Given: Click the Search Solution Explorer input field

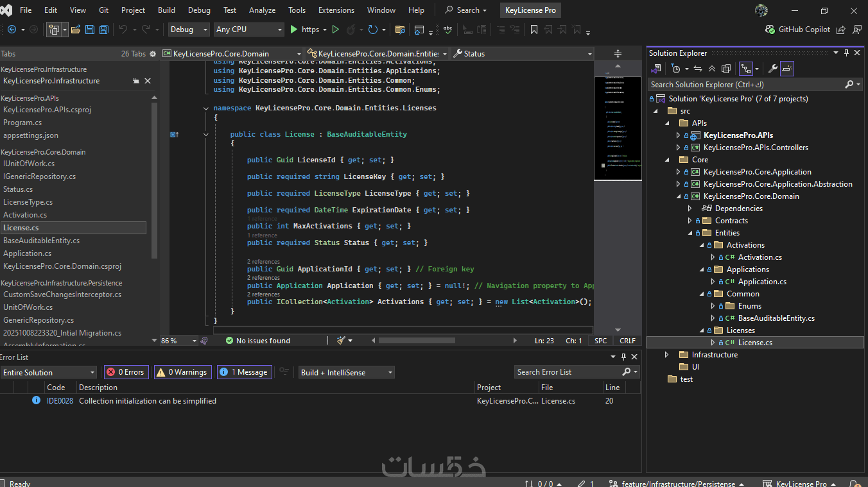Looking at the screenshot, I should click(745, 84).
